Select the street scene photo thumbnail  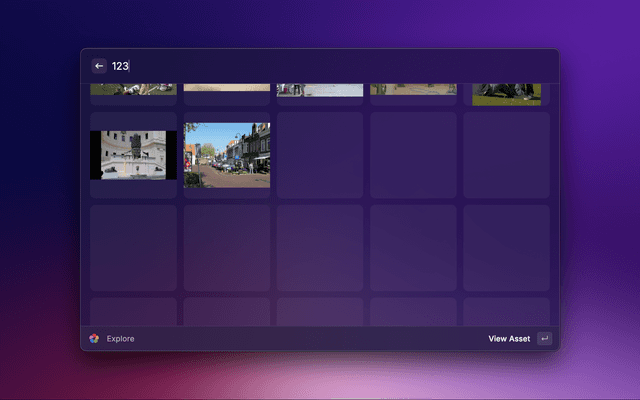(227, 155)
